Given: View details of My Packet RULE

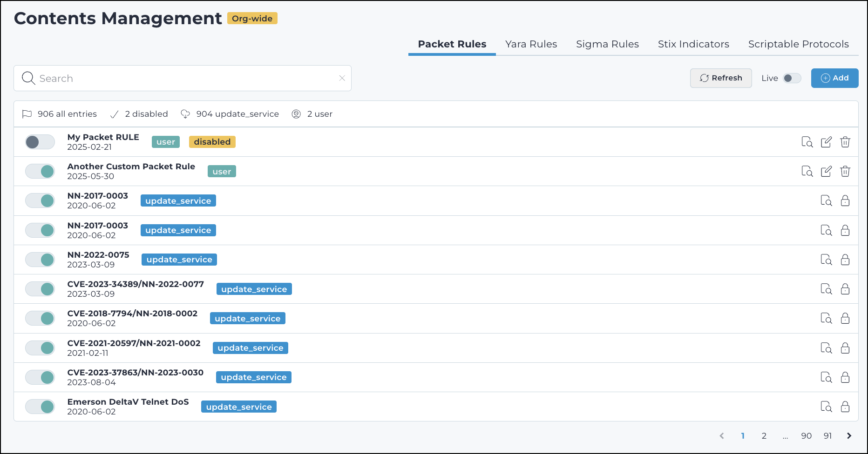Looking at the screenshot, I should [x=807, y=142].
